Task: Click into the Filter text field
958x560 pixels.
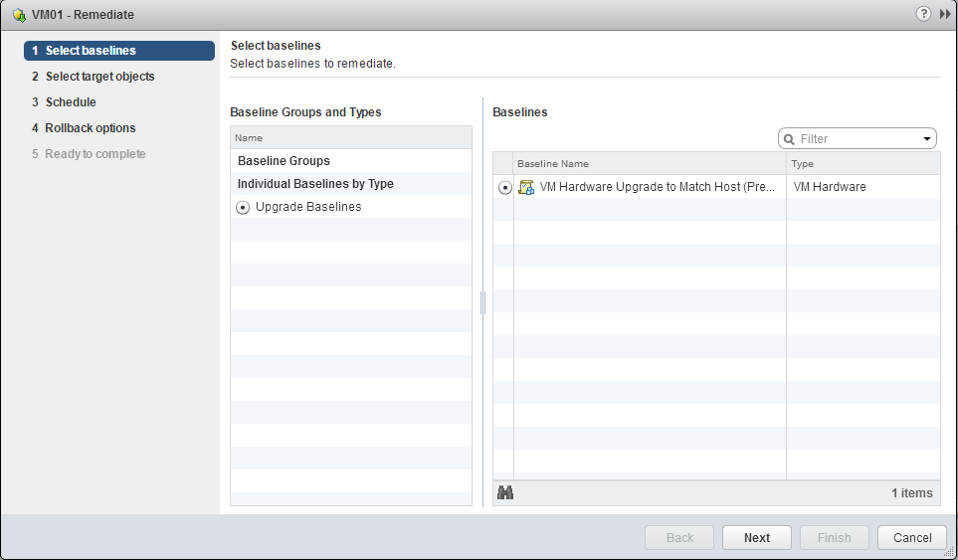Action: click(858, 139)
